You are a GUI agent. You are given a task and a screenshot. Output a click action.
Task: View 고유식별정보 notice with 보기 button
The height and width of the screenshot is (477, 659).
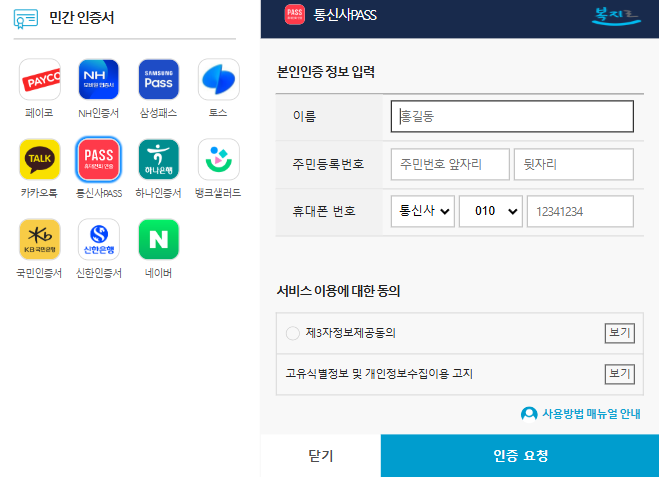click(619, 374)
